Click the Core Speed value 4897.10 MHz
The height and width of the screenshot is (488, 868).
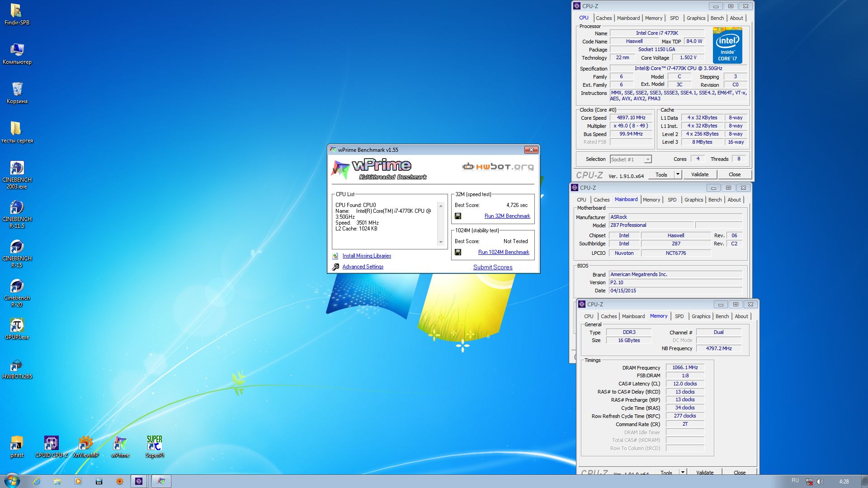click(x=631, y=117)
